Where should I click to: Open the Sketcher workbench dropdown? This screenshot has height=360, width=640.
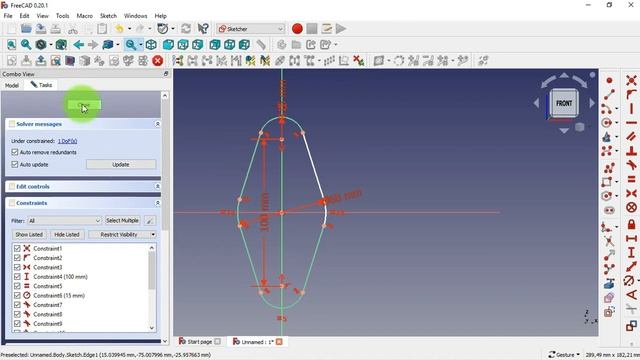coord(251,29)
